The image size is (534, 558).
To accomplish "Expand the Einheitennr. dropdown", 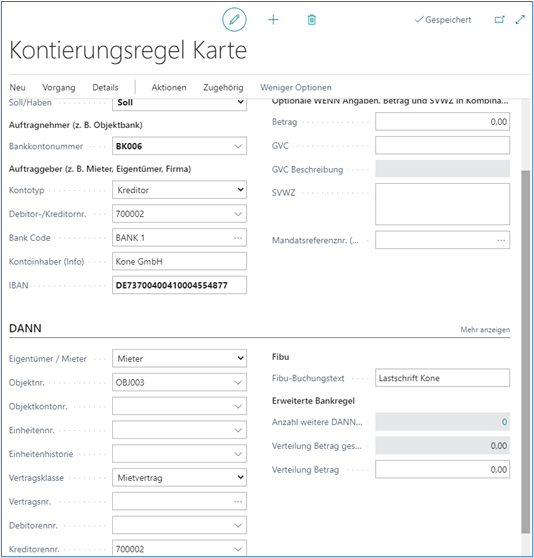I will 238,430.
